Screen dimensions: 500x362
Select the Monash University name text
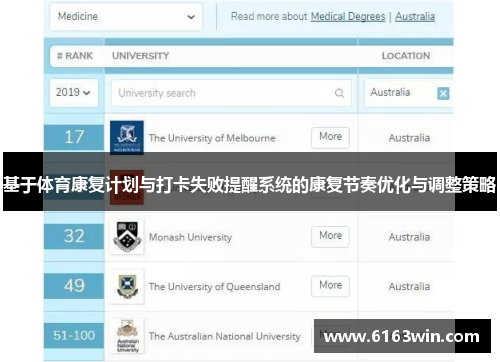coord(190,237)
